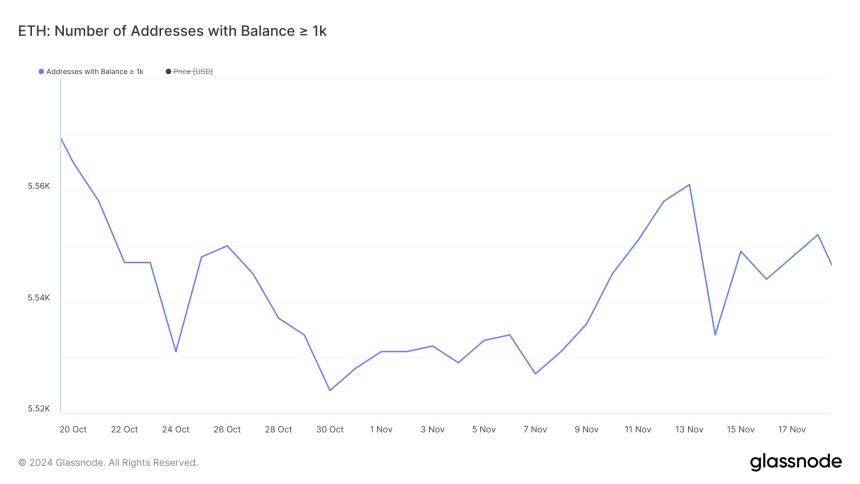The height and width of the screenshot is (484, 860).
Task: Select the 17 Nov x-axis date label
Action: pyautogui.click(x=792, y=429)
